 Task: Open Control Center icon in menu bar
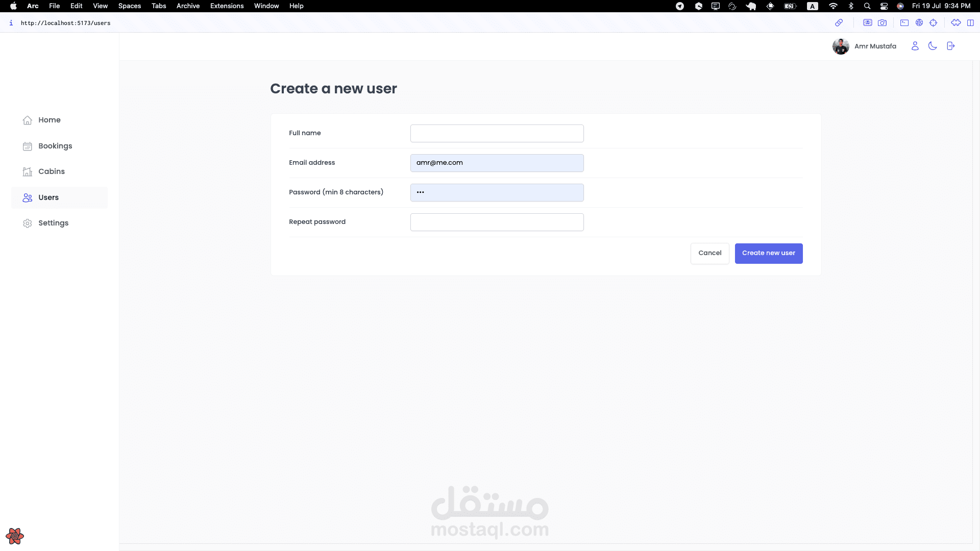coord(884,6)
